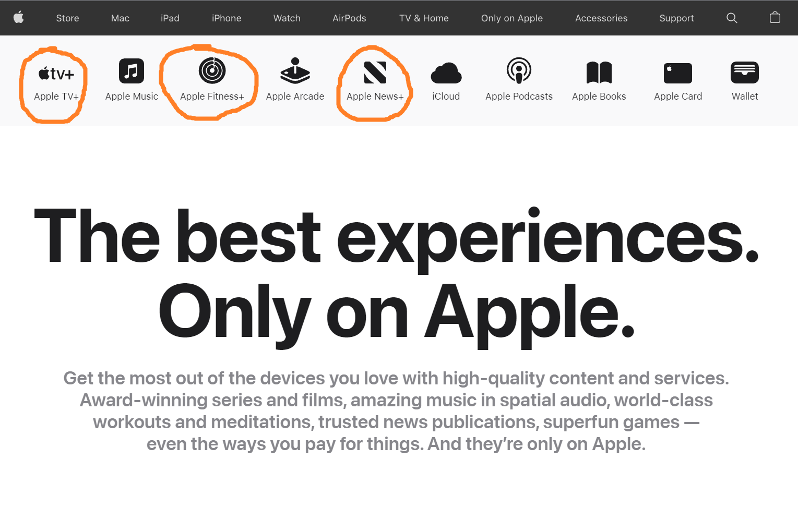Navigate to the Watch section
798x532 pixels.
pyautogui.click(x=287, y=18)
